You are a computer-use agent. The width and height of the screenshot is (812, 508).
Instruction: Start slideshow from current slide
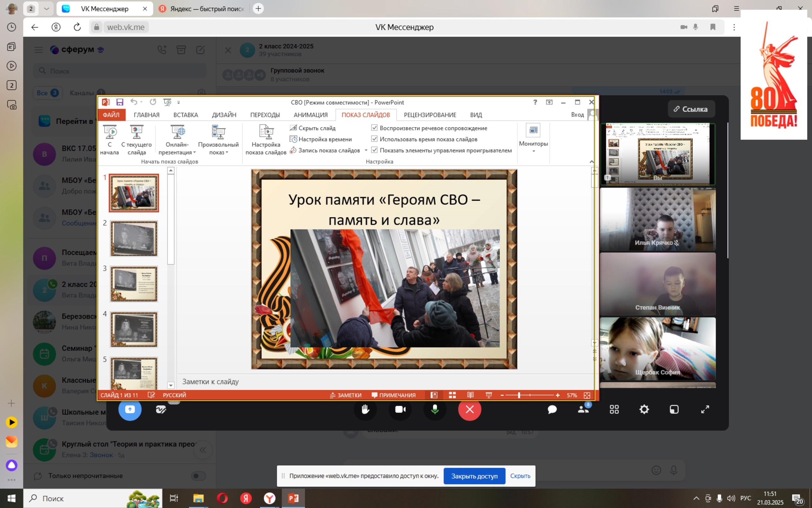click(x=136, y=140)
